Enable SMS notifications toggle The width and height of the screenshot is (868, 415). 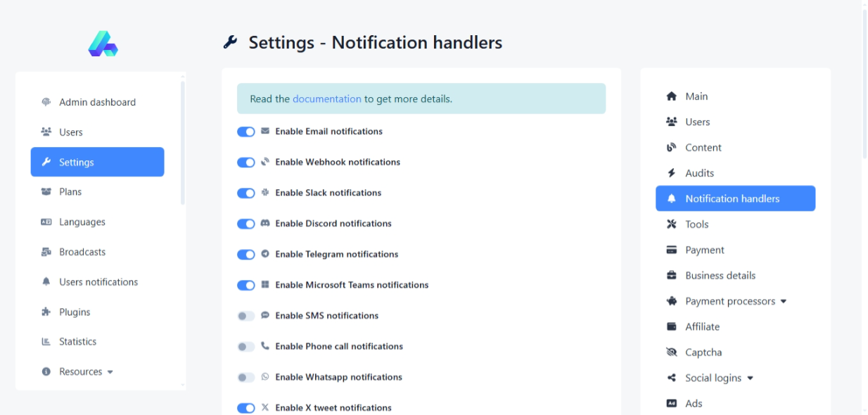pyautogui.click(x=245, y=316)
